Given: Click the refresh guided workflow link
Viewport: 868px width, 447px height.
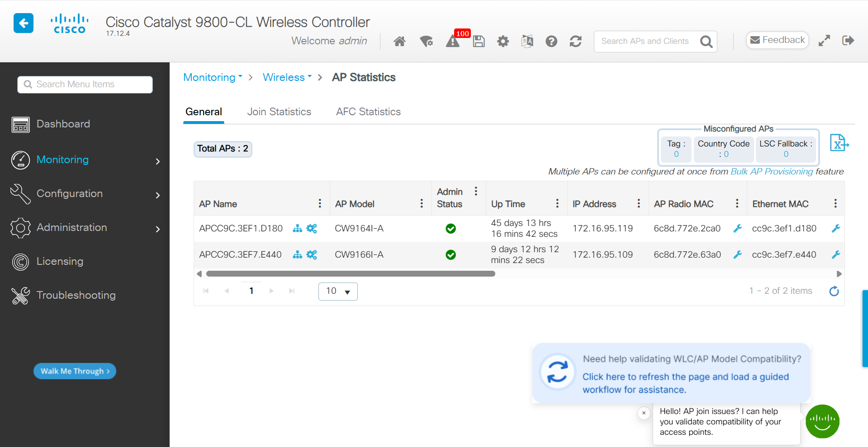Looking at the screenshot, I should point(685,383).
